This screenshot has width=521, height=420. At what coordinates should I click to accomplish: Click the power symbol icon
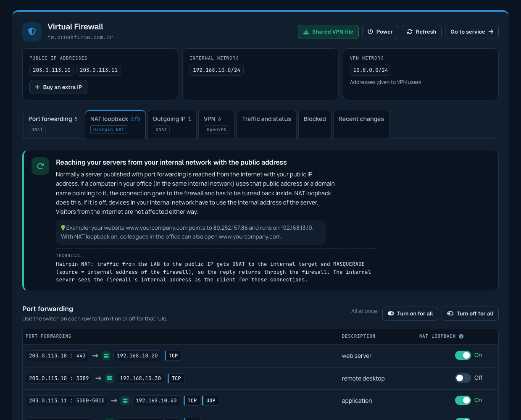[370, 32]
